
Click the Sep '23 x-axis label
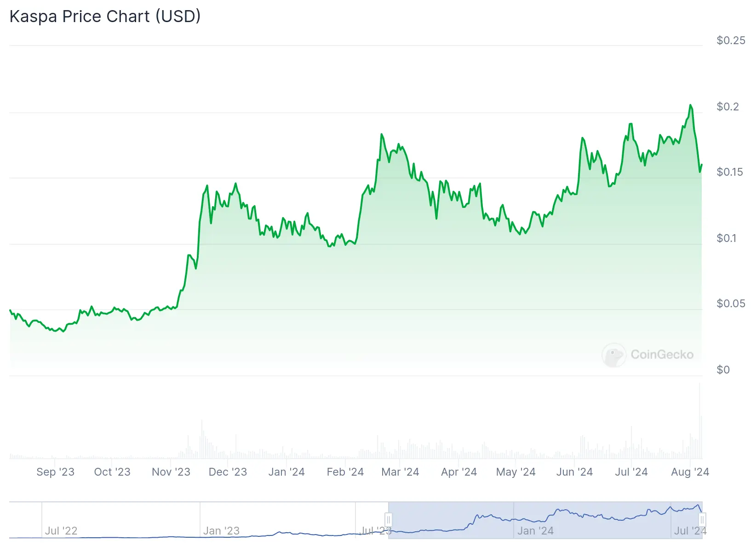(x=55, y=472)
